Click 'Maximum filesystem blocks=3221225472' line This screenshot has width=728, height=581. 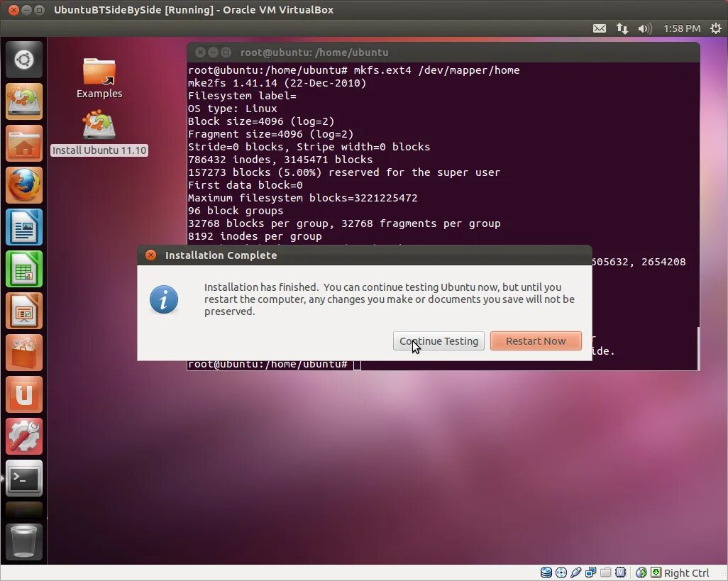click(x=303, y=198)
